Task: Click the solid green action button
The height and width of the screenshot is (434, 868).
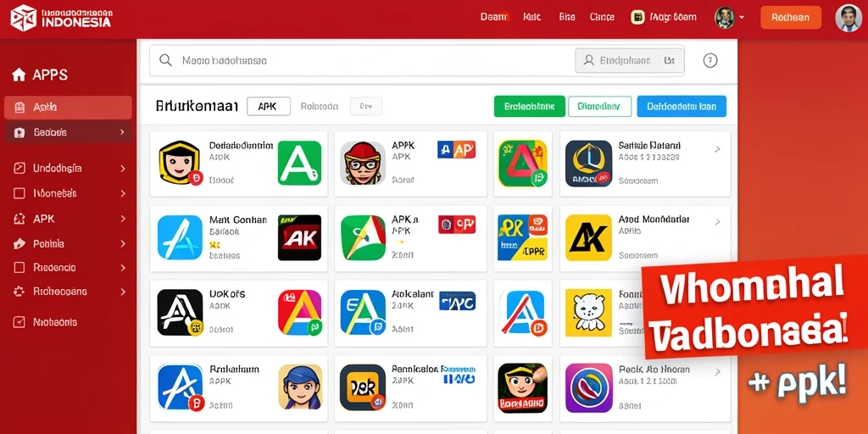Action: click(529, 106)
